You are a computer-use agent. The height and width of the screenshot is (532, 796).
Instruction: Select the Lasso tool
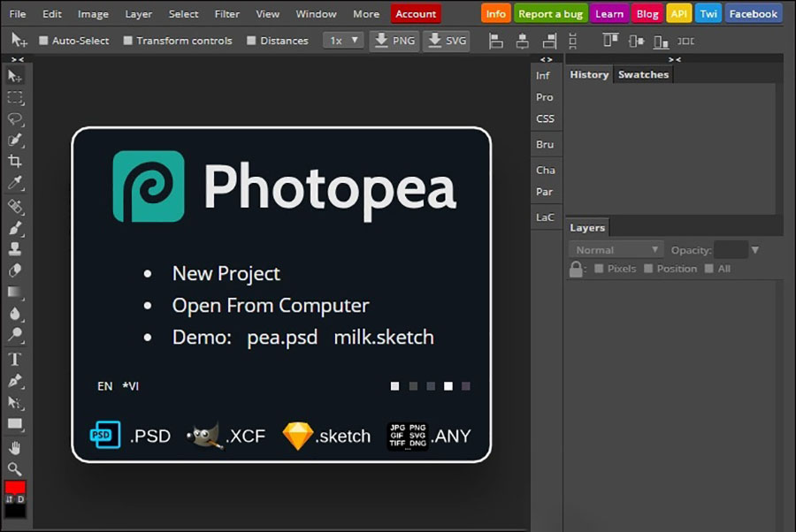pos(15,119)
